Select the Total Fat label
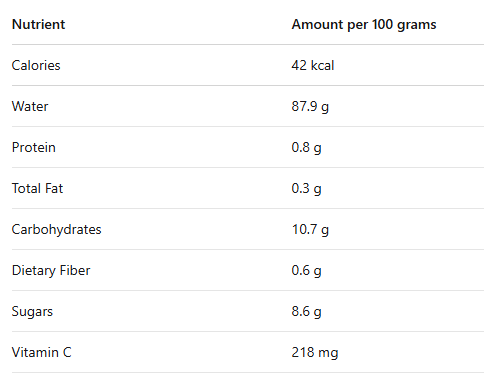The height and width of the screenshot is (385, 484). [37, 188]
